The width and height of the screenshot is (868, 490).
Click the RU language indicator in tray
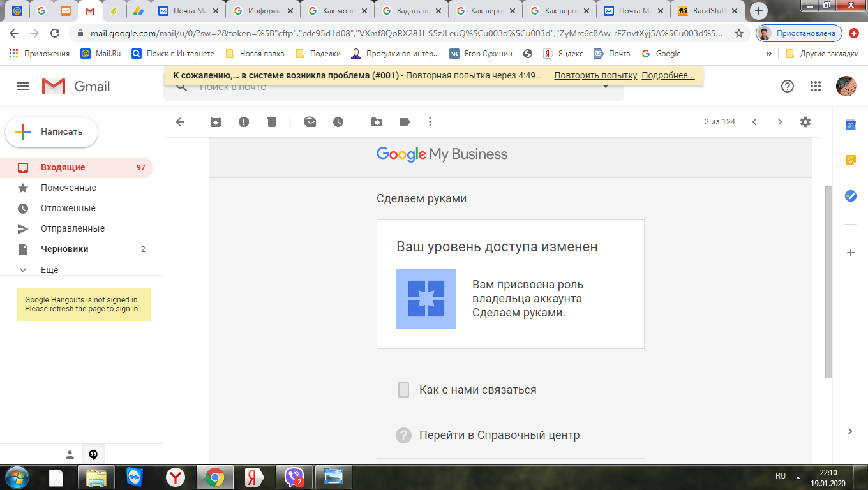[x=781, y=476]
